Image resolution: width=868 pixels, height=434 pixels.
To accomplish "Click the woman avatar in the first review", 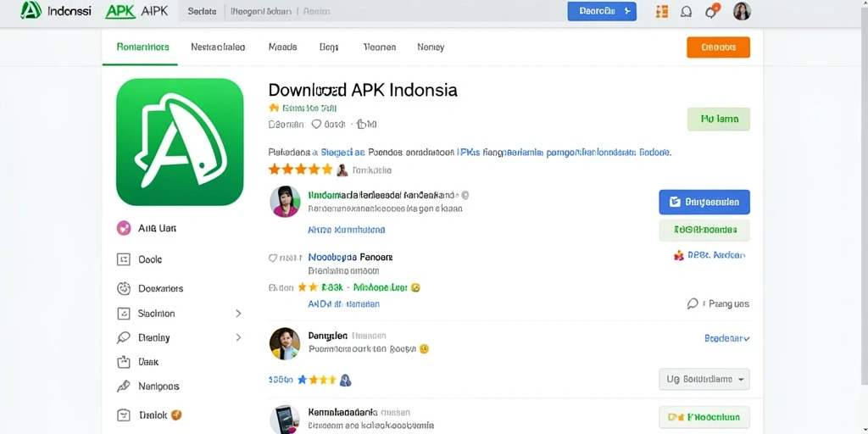I will click(285, 202).
